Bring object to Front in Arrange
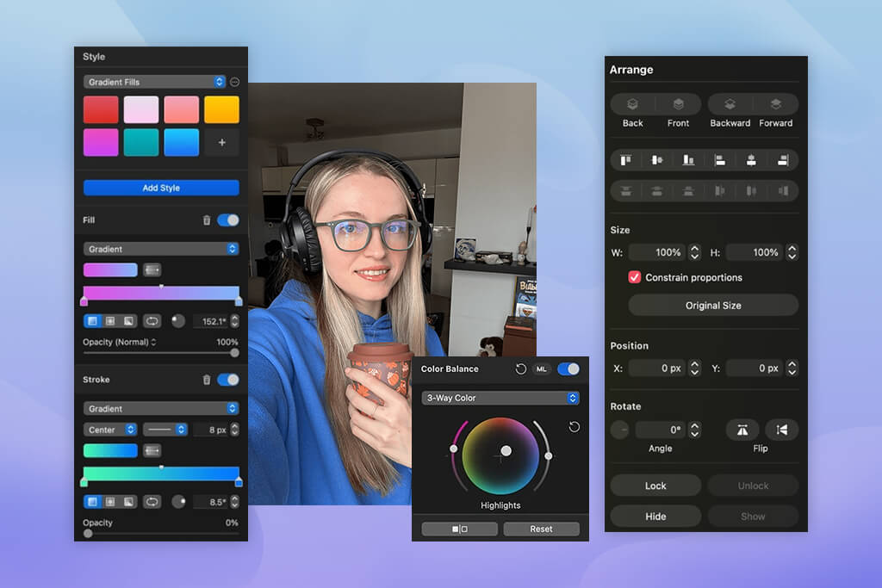Viewport: 882px width, 588px height. [678, 104]
